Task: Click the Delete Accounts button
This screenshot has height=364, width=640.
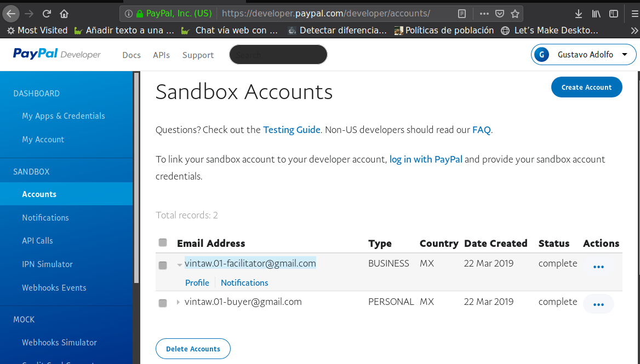Action: tap(193, 349)
